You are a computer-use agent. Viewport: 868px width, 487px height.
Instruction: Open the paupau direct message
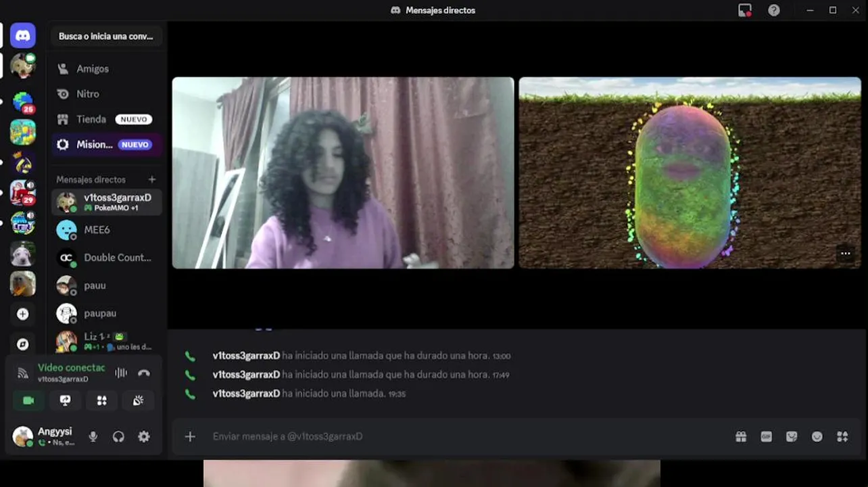click(x=106, y=313)
